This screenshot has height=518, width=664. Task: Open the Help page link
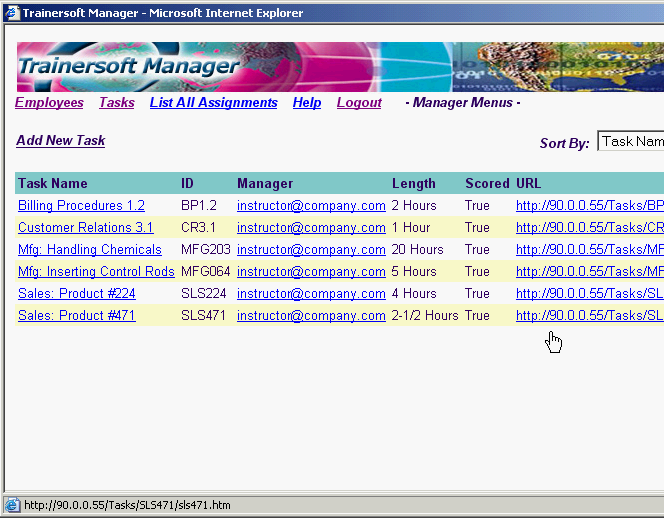coord(307,102)
